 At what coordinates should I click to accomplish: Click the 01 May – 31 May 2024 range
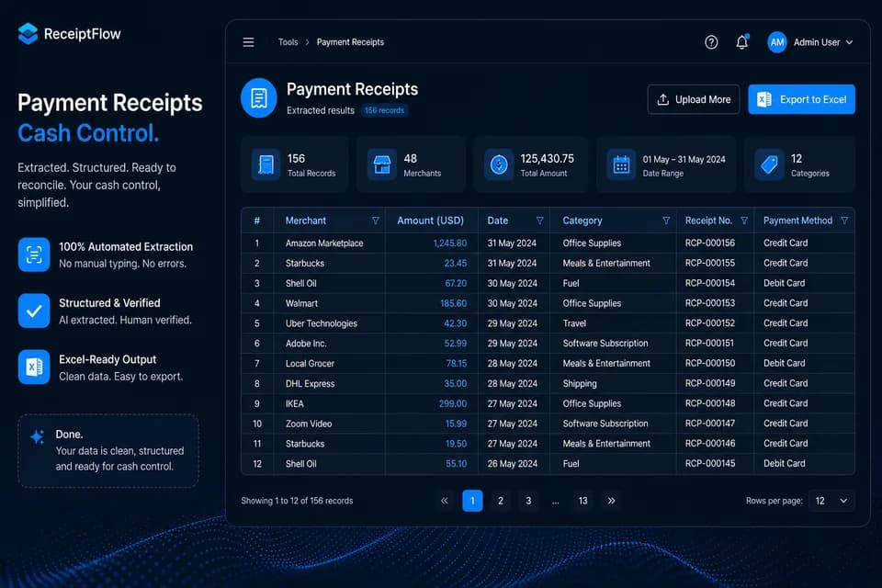coord(684,159)
